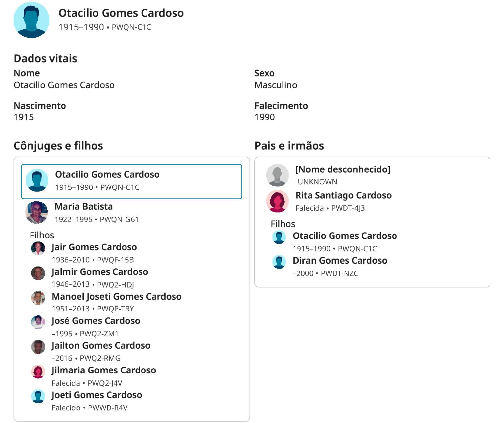504x423 pixels.
Task: Select Manoel Joseti Gomes Cardoso's photo
Action: [x=38, y=298]
